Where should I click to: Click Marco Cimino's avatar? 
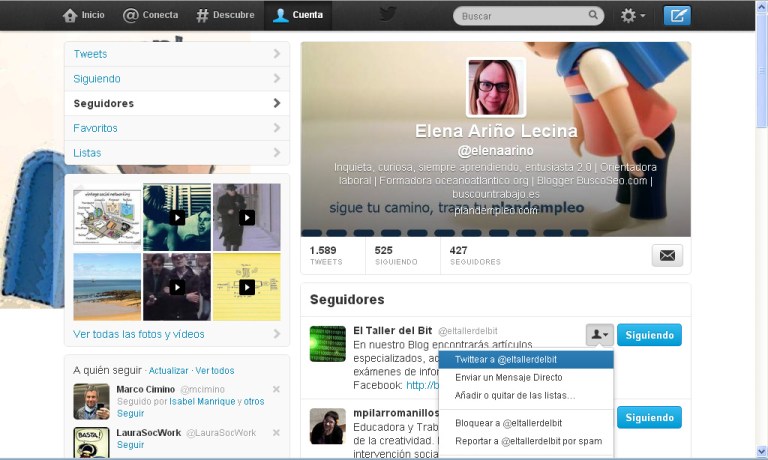click(x=92, y=402)
